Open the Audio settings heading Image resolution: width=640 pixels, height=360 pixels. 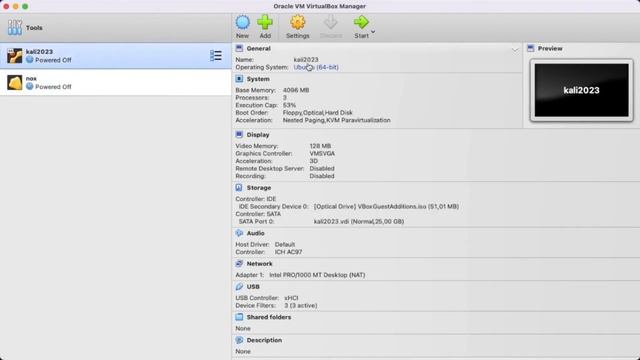point(256,233)
